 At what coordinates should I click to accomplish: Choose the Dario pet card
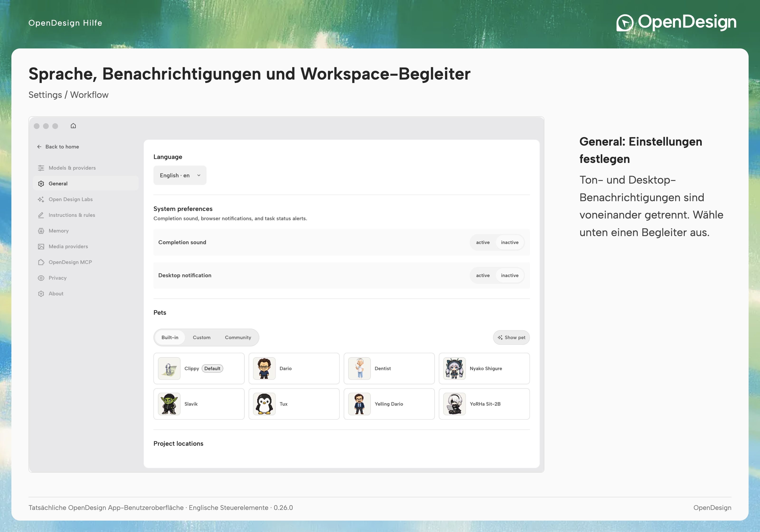point(294,368)
